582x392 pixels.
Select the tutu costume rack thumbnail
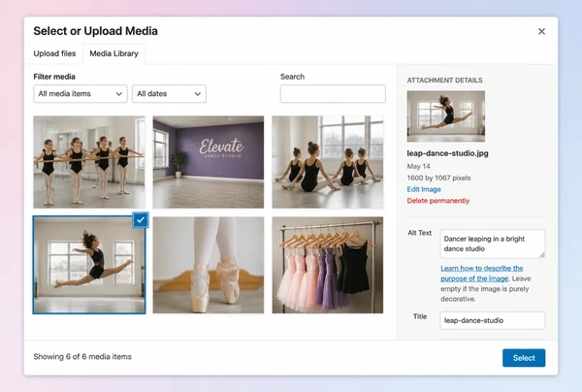coord(328,265)
